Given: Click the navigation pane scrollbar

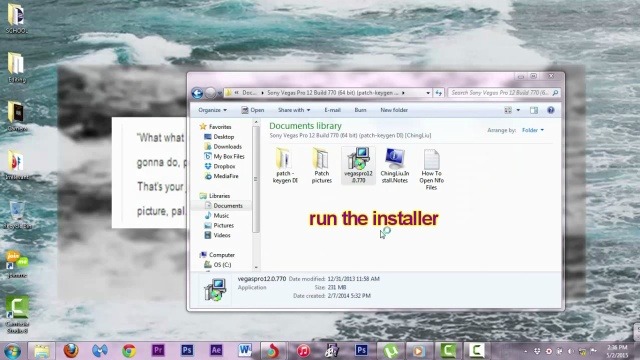Looking at the screenshot, I should click(256, 179).
